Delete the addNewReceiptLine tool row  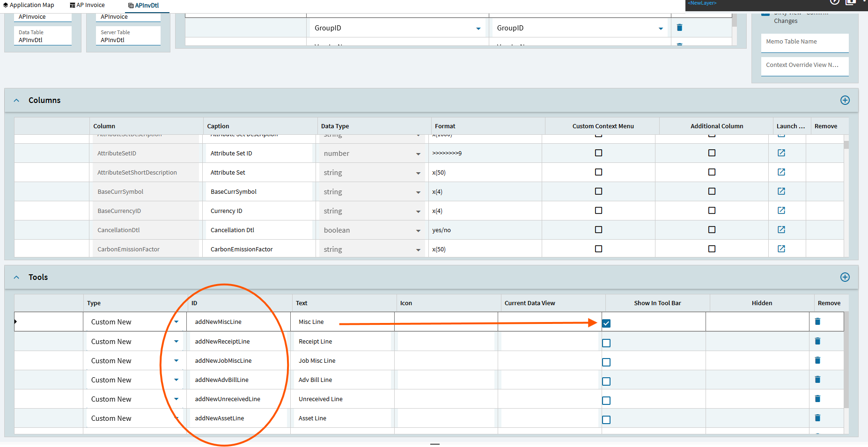(x=817, y=341)
